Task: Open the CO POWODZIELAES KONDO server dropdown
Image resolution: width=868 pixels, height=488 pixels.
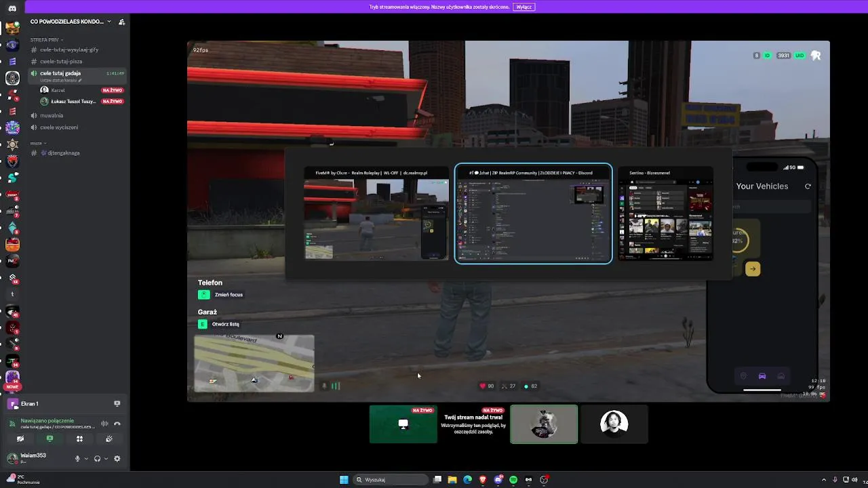Action: point(70,22)
